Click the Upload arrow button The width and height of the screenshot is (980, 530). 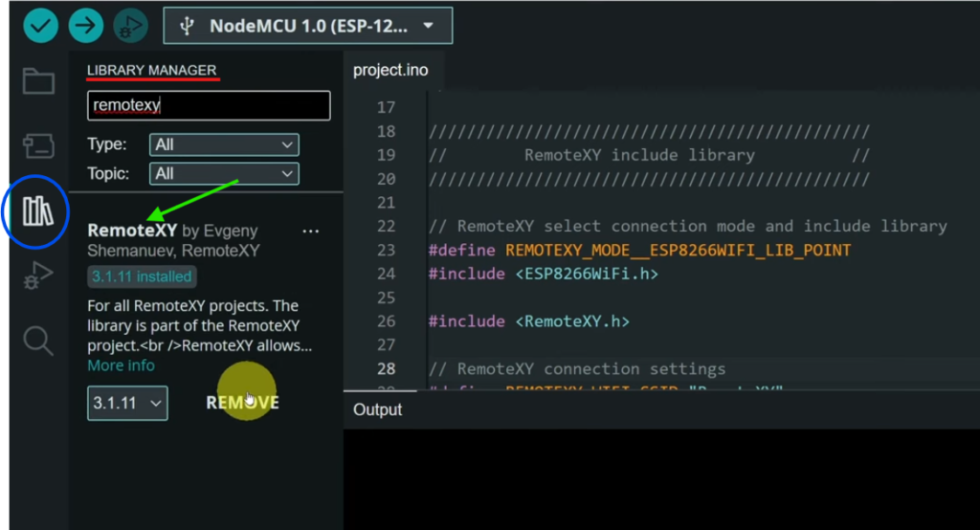tap(85, 26)
